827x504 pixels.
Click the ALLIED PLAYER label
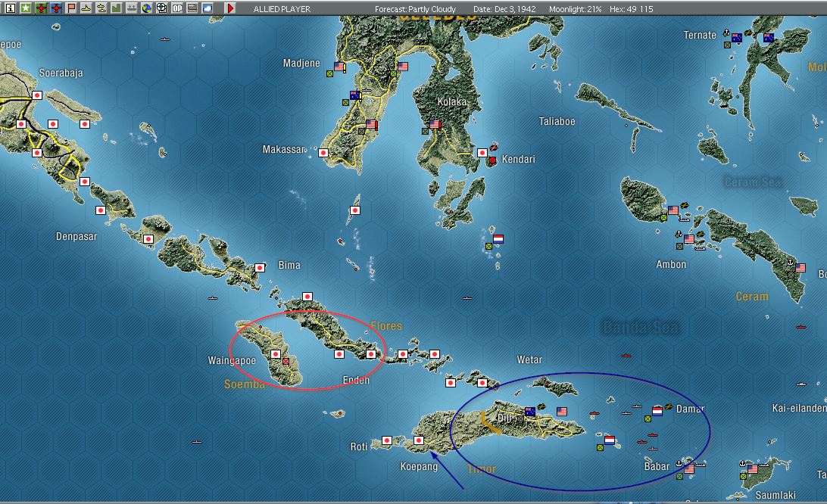[x=282, y=9]
